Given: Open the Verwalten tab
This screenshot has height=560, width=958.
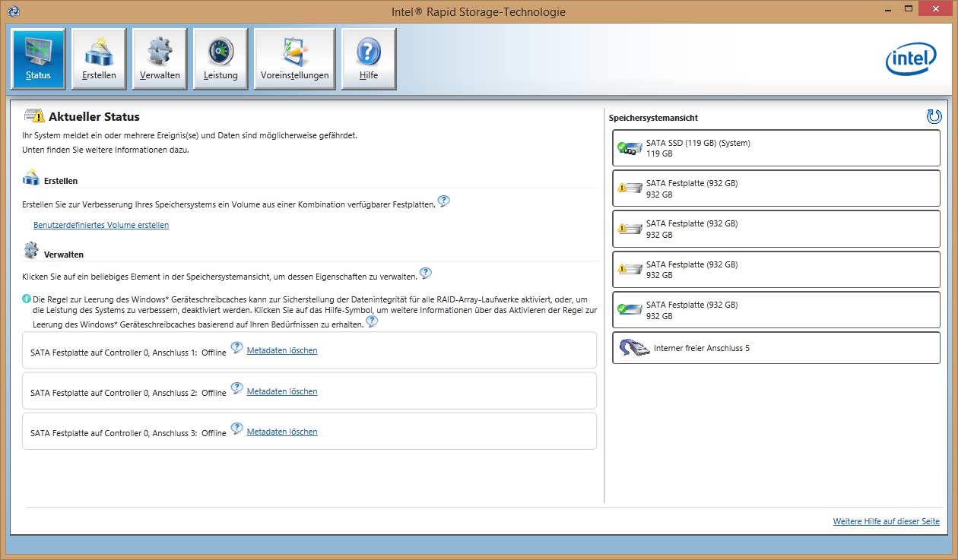Looking at the screenshot, I should [x=160, y=59].
